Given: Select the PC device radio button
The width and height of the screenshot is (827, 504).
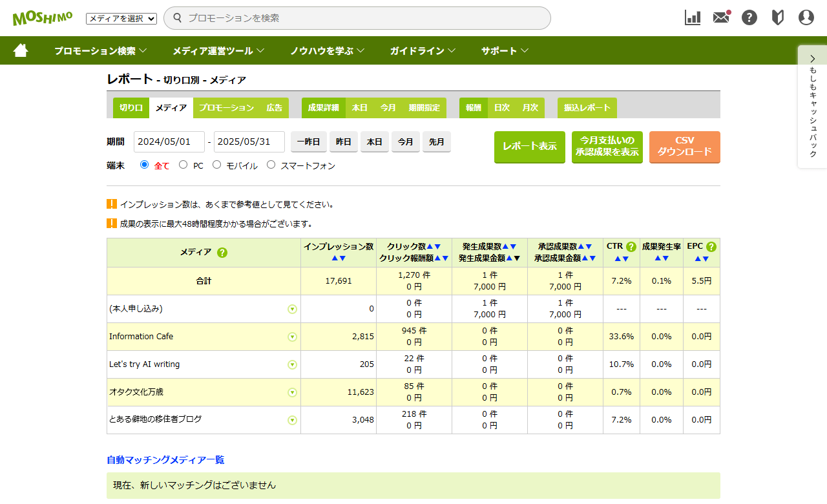Looking at the screenshot, I should 183,165.
